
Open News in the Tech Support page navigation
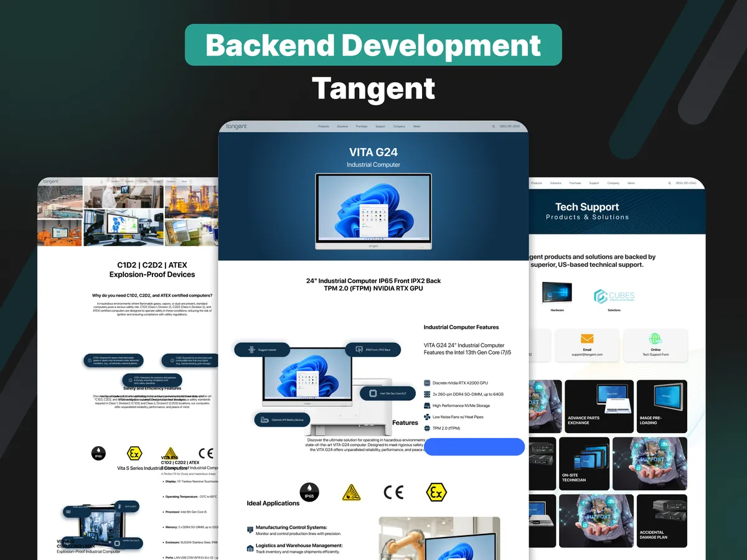click(x=631, y=183)
